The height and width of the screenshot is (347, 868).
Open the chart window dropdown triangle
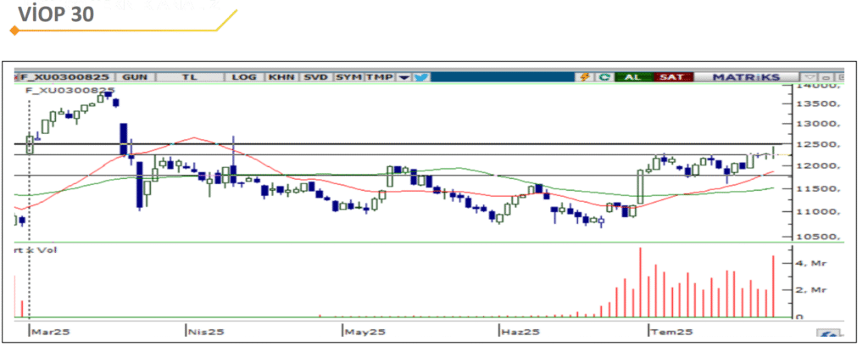point(810,77)
